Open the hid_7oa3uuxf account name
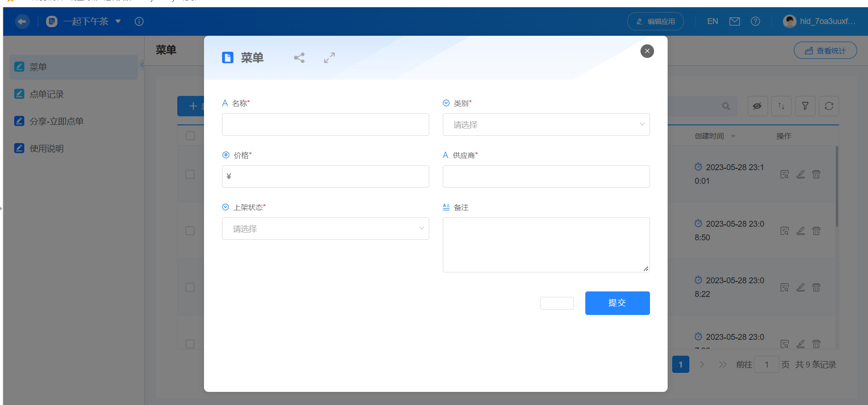Viewport: 868px width, 405px height. 827,21
